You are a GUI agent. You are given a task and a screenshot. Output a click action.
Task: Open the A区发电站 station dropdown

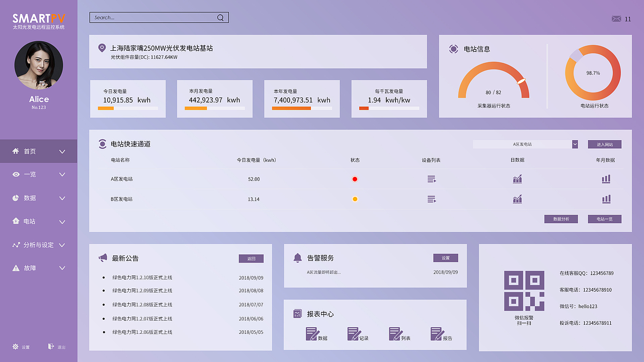pos(525,144)
